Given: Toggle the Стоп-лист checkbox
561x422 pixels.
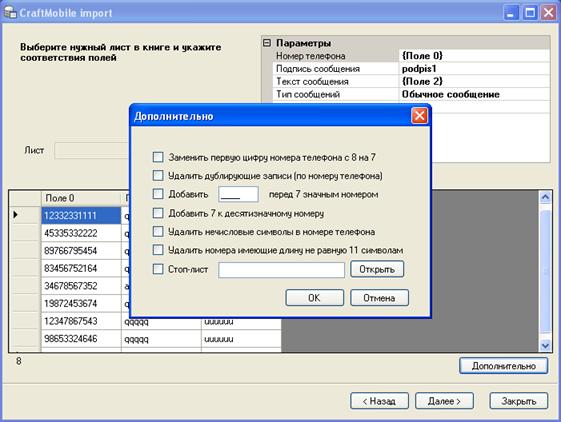Looking at the screenshot, I should pos(158,269).
